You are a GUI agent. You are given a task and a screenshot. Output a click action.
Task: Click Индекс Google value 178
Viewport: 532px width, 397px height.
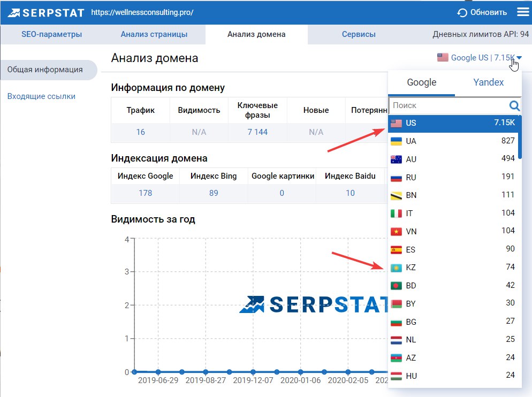tap(145, 193)
